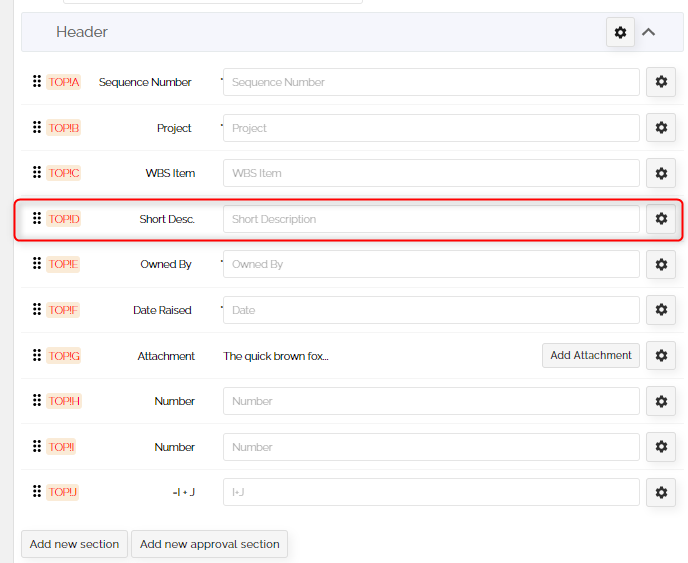Image resolution: width=688 pixels, height=563 pixels.
Task: Open the Owned By field settings gear
Action: pyautogui.click(x=660, y=264)
